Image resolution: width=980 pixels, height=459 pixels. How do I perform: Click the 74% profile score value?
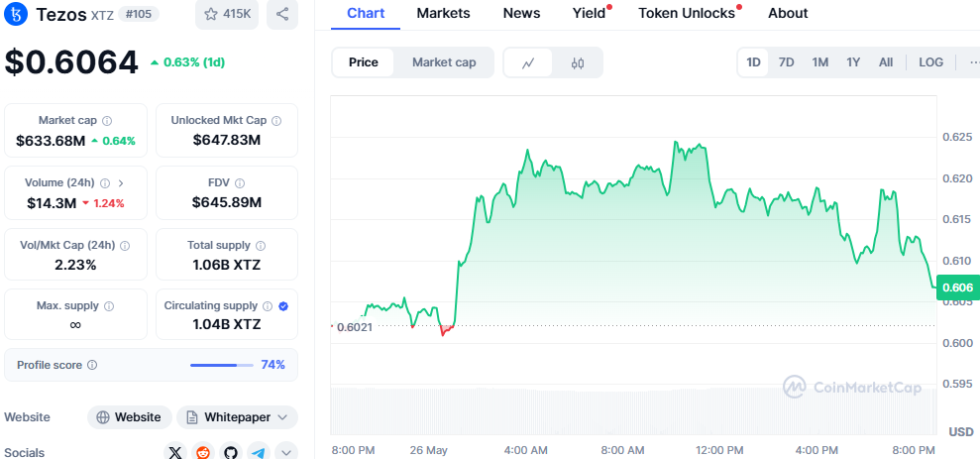(273, 365)
